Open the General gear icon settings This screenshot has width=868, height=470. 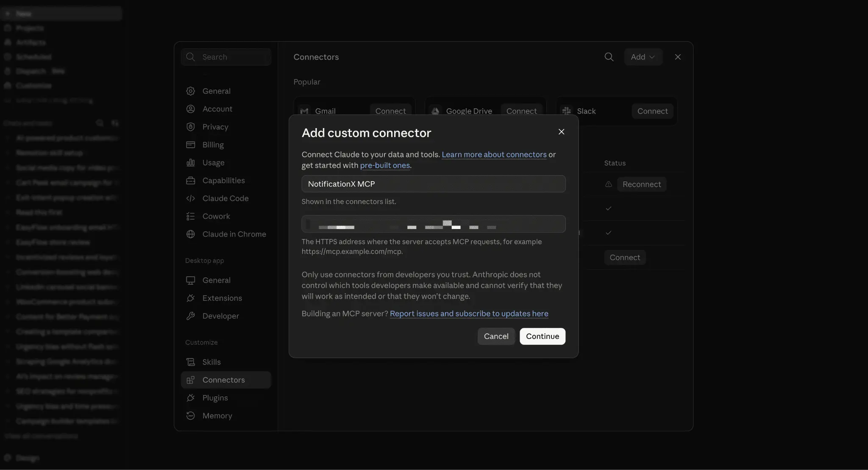pos(191,91)
